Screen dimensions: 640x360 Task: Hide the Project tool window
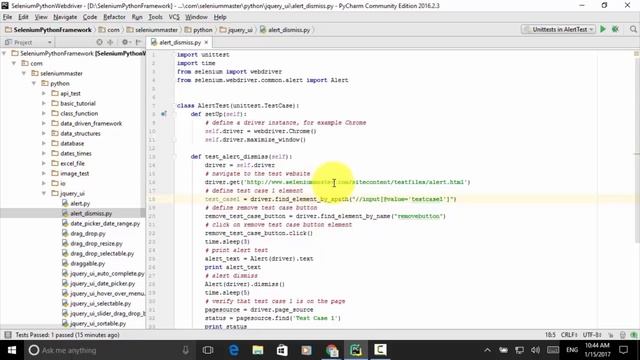coord(138,42)
